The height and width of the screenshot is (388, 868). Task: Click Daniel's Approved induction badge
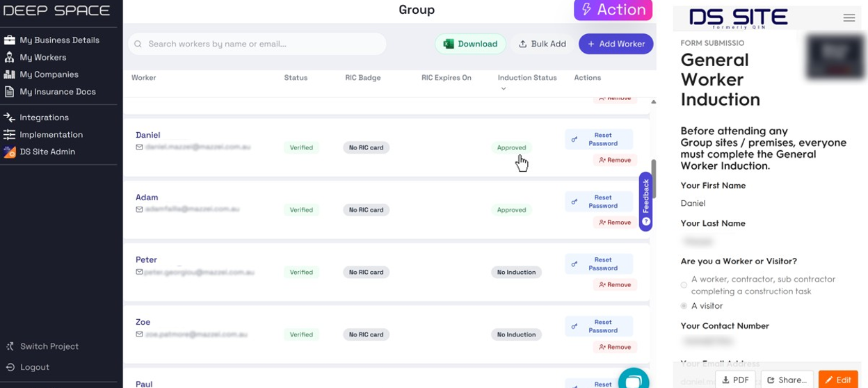pyautogui.click(x=511, y=147)
